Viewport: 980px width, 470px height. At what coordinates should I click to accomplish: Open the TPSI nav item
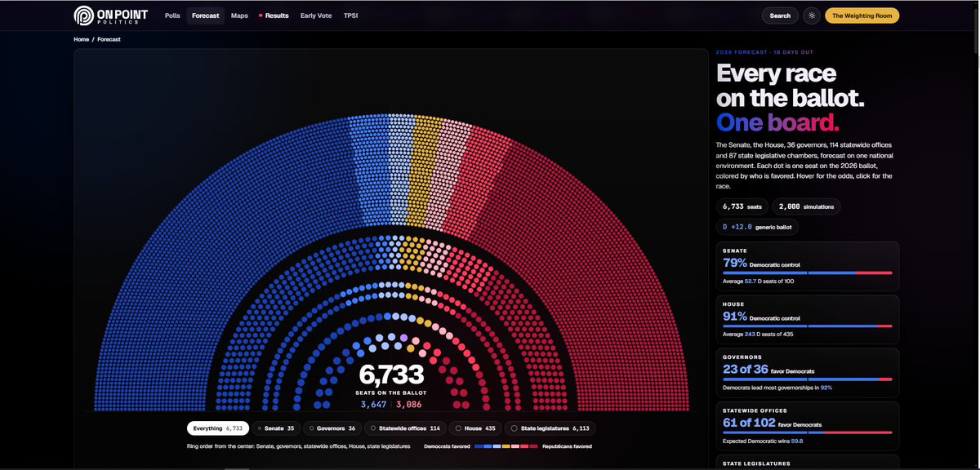tap(350, 16)
